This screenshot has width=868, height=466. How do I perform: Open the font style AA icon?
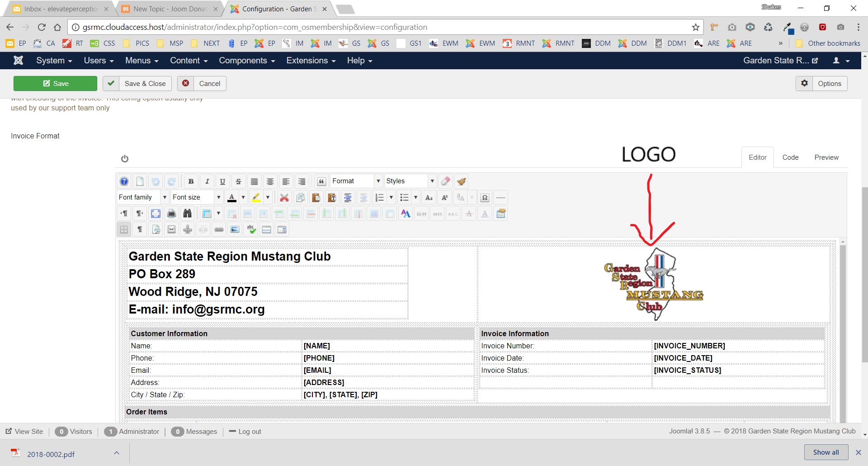point(406,214)
